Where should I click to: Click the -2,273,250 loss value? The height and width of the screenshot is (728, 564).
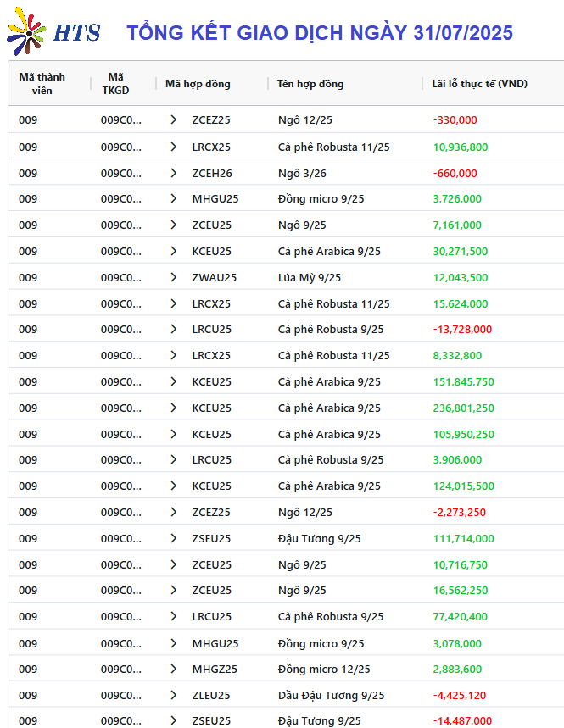coord(460,513)
